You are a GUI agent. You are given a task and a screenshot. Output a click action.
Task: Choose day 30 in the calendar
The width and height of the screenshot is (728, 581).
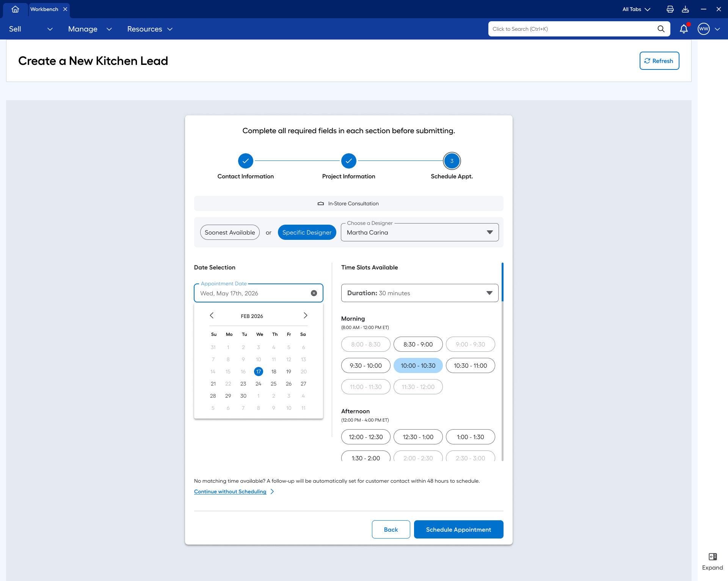tap(243, 396)
